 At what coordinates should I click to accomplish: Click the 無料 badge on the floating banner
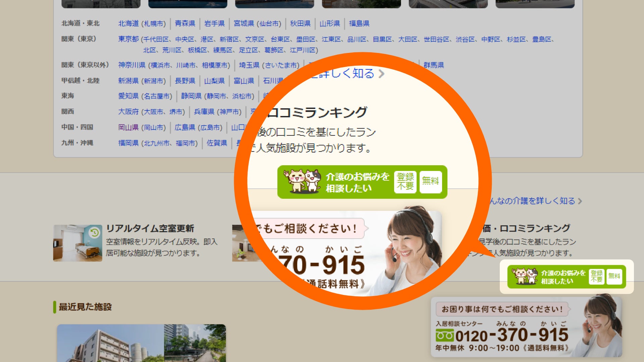point(614,277)
